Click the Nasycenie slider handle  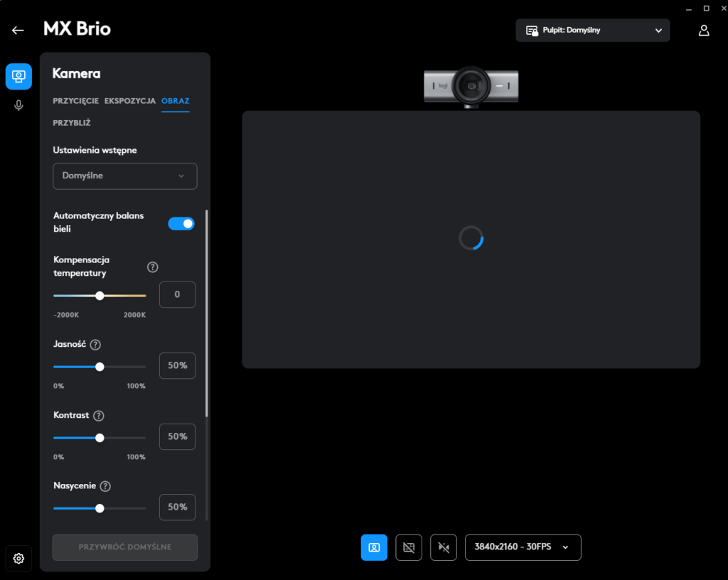tap(100, 508)
